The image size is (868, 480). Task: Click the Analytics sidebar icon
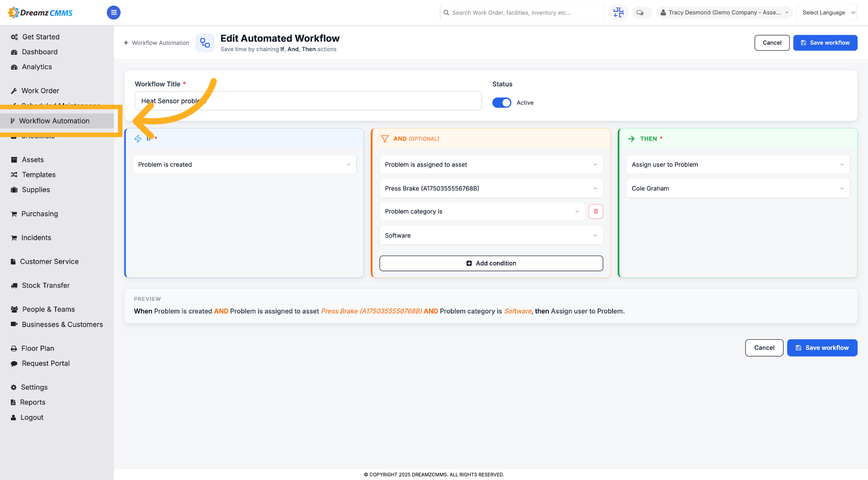coord(14,67)
